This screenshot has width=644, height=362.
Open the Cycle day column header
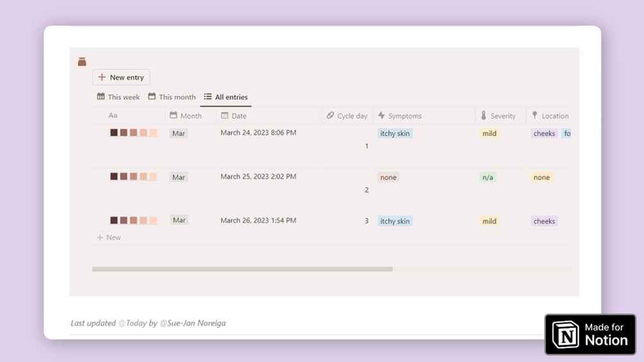pos(347,116)
